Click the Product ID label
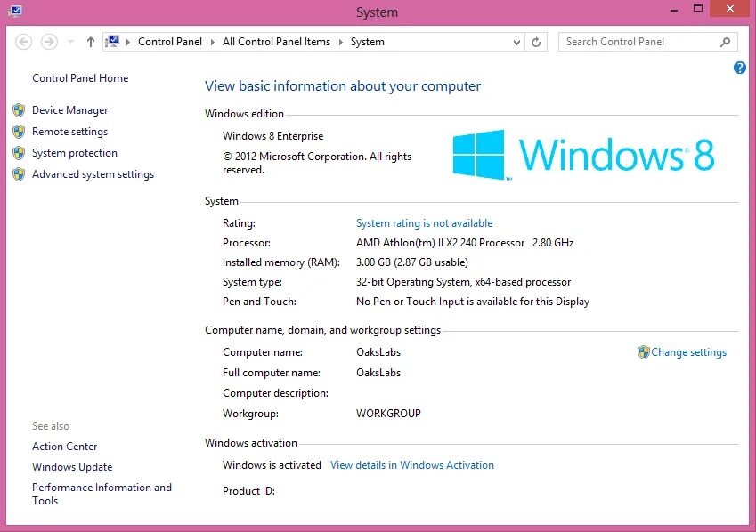This screenshot has height=532, width=756. [248, 491]
